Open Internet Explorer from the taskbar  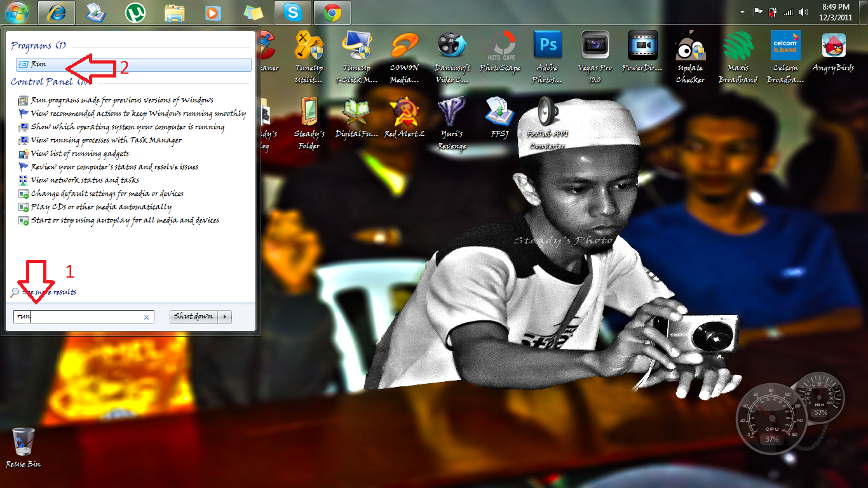pos(56,11)
